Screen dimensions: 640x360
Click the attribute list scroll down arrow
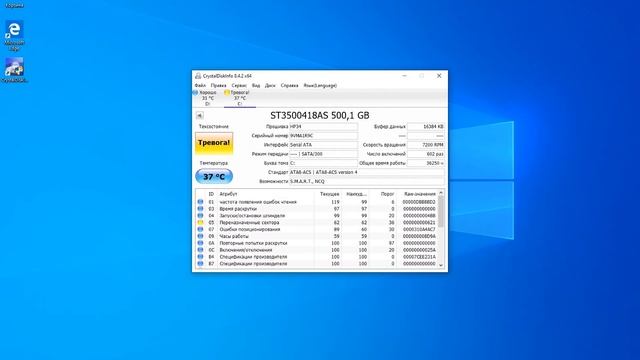(441, 265)
